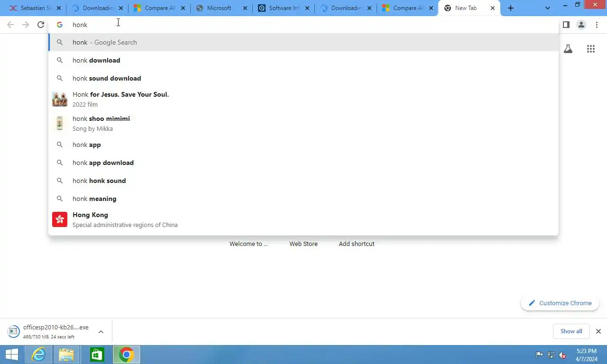Close the Software Info tab
The width and height of the screenshot is (607, 364).
[307, 8]
